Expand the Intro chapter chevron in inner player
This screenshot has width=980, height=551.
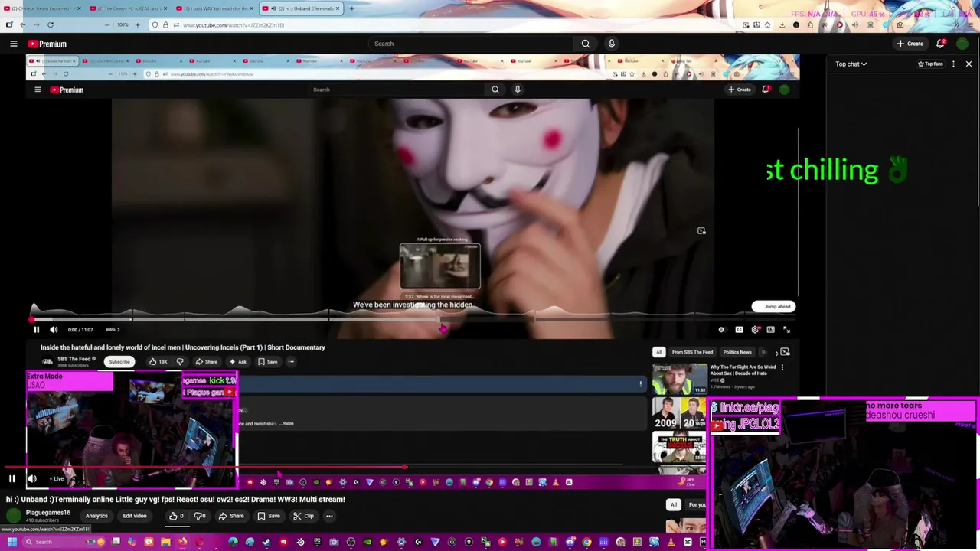[x=113, y=329]
